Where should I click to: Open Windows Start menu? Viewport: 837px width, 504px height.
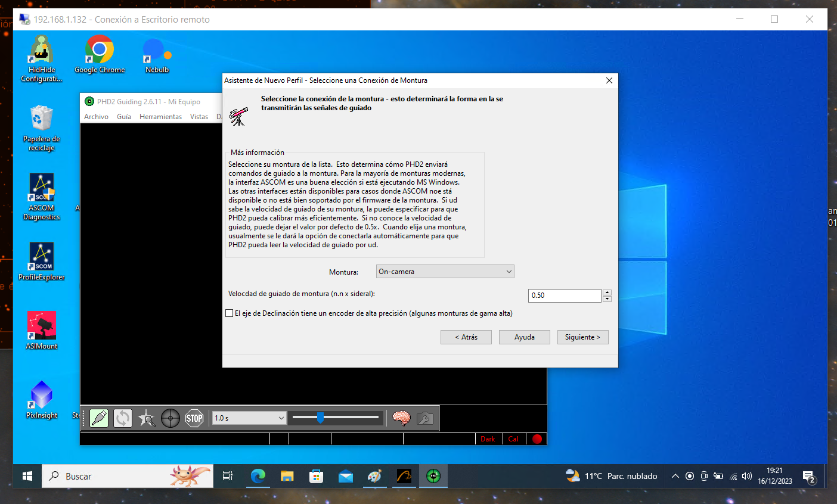coord(27,476)
